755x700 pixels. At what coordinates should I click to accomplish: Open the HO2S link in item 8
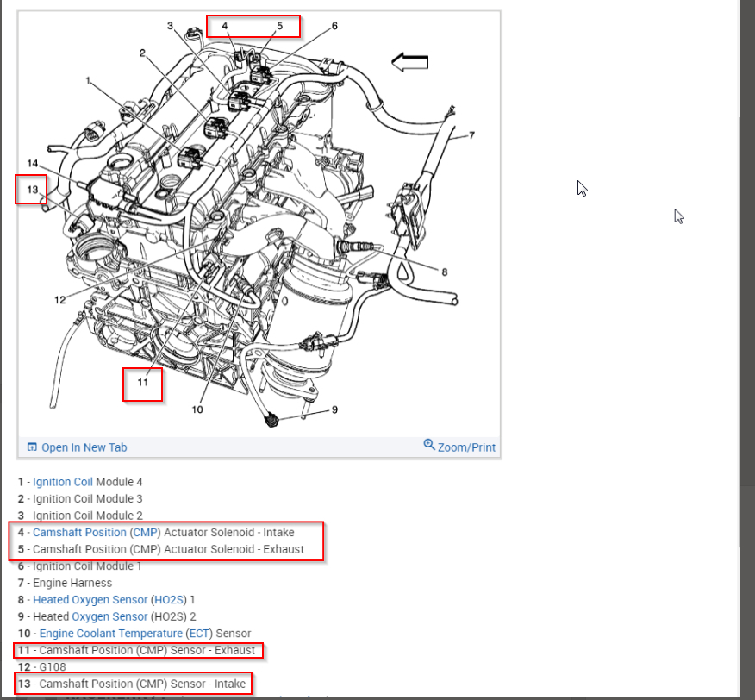169,600
